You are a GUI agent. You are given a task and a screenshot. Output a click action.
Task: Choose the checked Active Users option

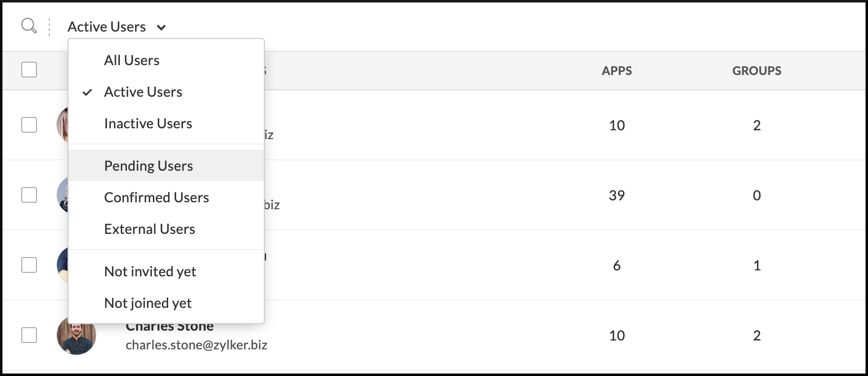[143, 92]
